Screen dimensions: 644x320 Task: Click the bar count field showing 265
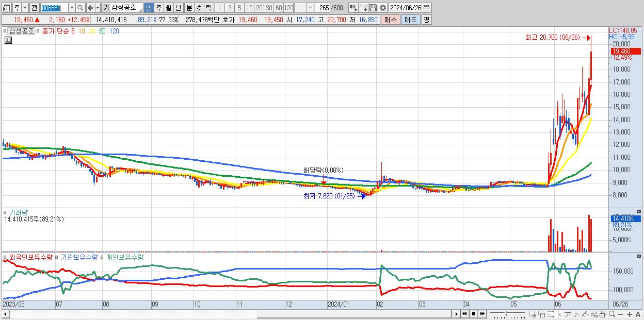coord(323,8)
